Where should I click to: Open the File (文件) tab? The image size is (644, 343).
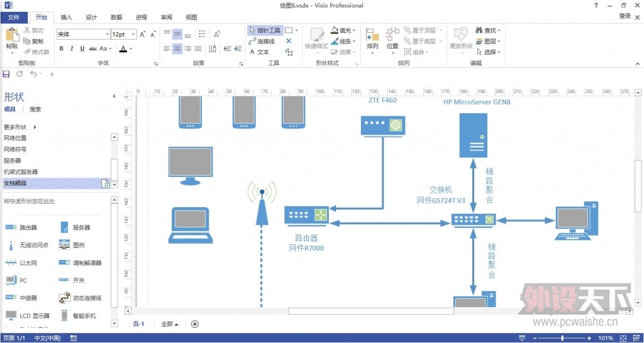coord(14,17)
